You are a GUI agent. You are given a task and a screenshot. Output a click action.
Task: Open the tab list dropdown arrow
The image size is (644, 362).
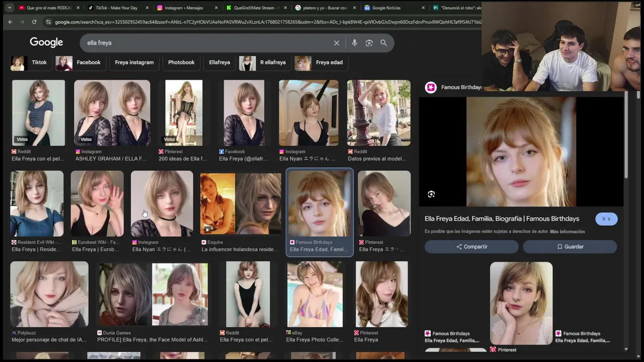(x=9, y=8)
